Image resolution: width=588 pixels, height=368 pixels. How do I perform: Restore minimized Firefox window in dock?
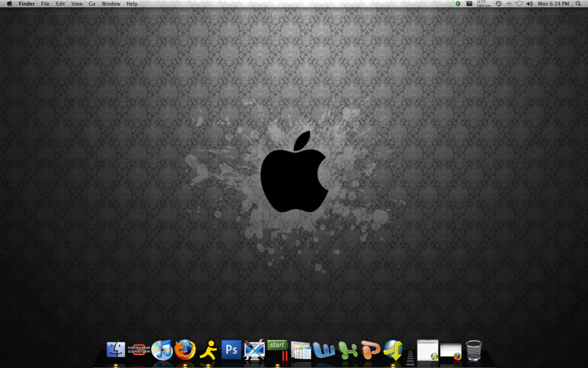(451, 352)
